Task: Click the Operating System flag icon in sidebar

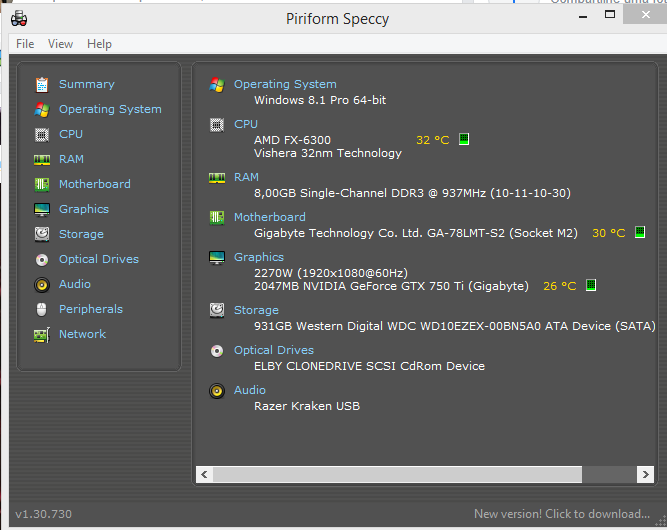Action: point(42,110)
